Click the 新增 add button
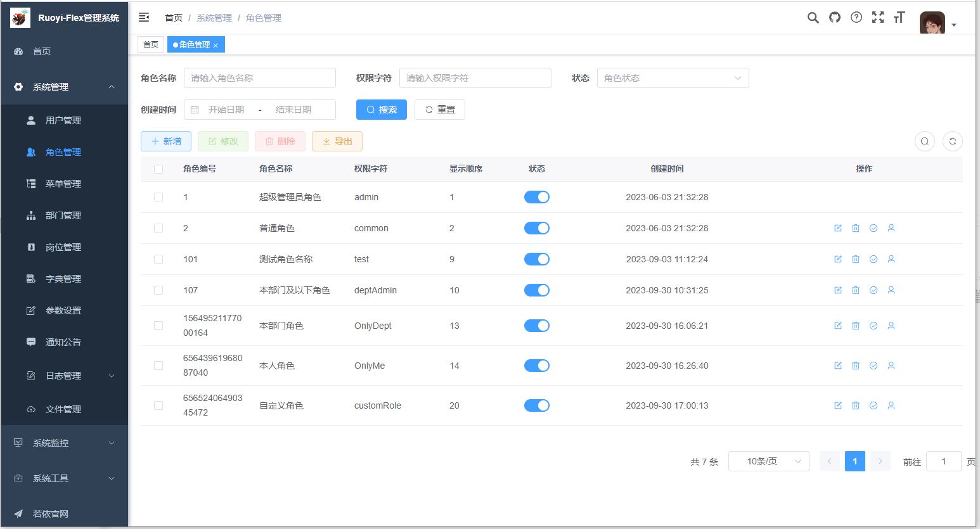This screenshot has width=980, height=529. tap(165, 141)
